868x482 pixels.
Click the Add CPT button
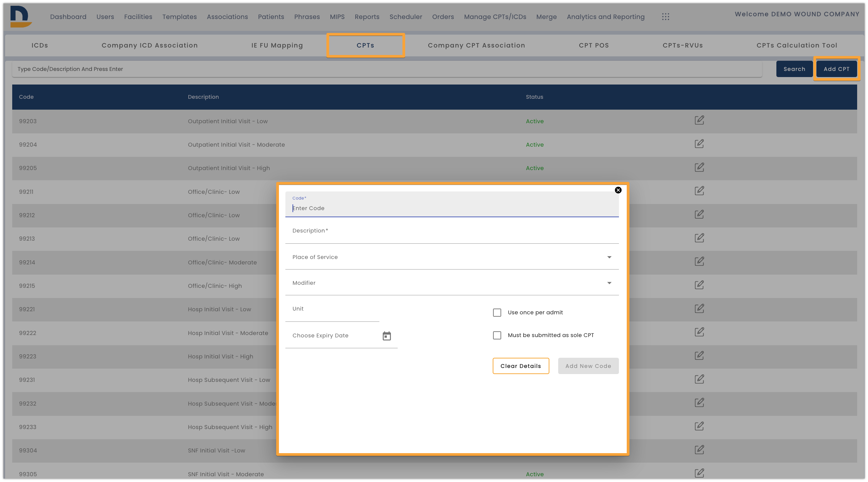pos(836,69)
